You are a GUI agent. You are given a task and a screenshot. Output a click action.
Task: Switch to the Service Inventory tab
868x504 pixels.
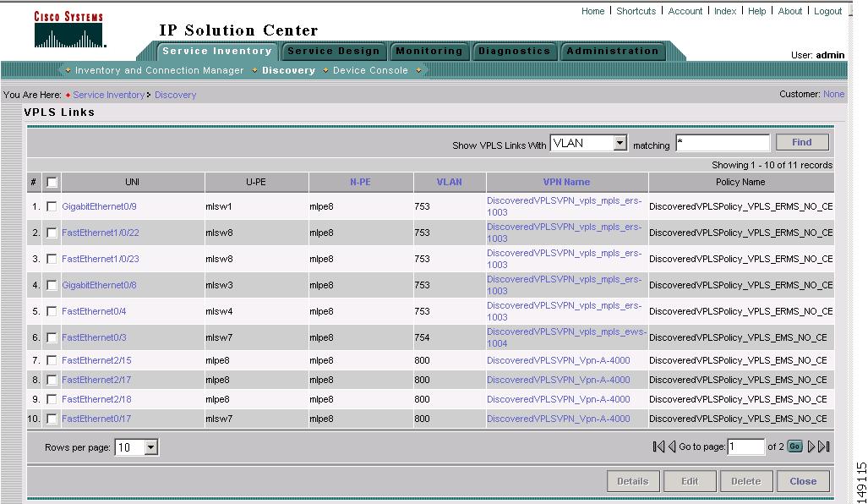coord(217,51)
